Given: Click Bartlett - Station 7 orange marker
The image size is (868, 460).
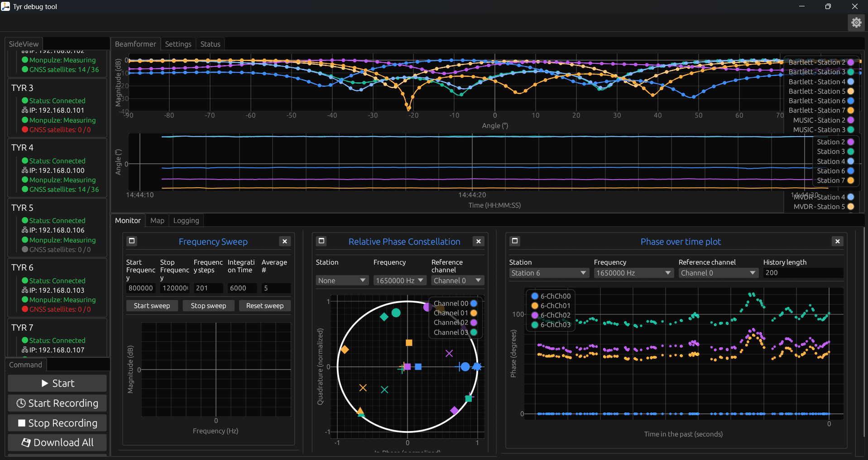Looking at the screenshot, I should 851,110.
